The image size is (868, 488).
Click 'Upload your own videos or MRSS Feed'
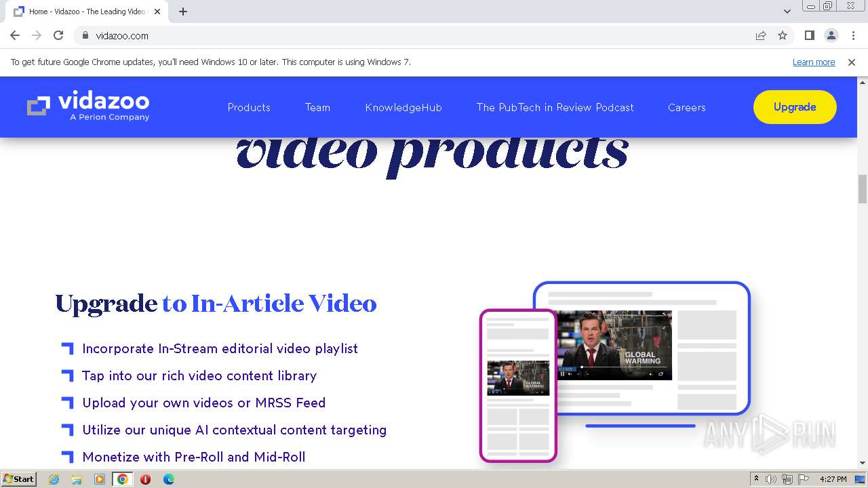point(203,403)
